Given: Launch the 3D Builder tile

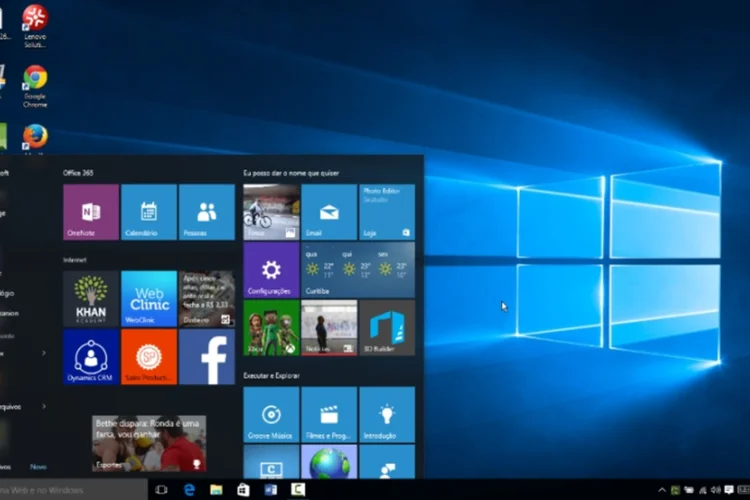Looking at the screenshot, I should pos(387,328).
